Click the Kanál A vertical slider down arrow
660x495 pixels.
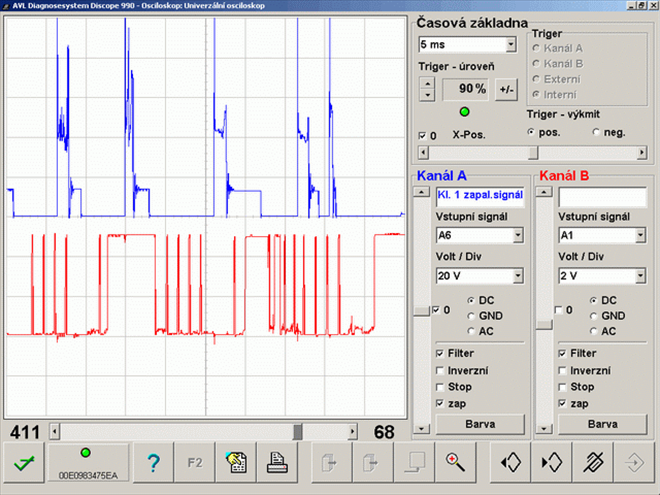click(421, 429)
